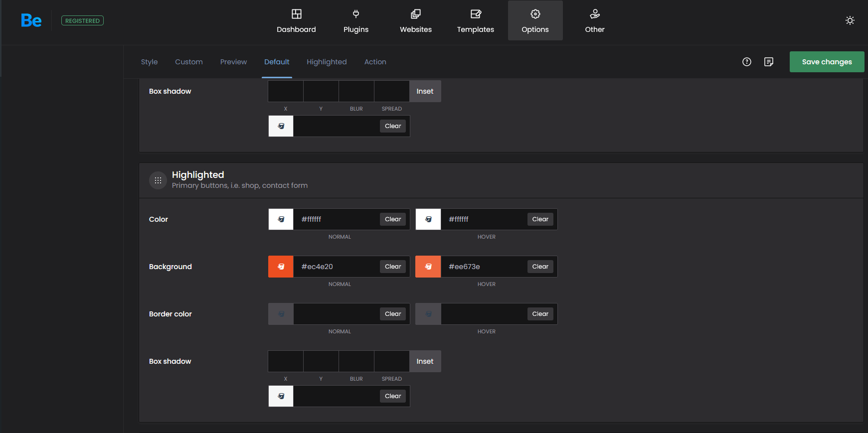Open the Dashboard section
The width and height of the screenshot is (868, 433).
pos(296,20)
